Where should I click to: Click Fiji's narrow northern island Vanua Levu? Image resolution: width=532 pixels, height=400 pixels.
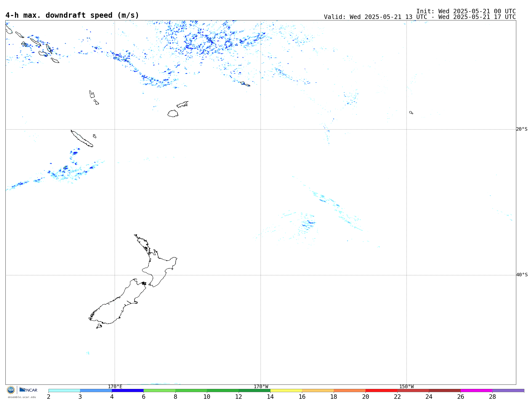coord(183,104)
